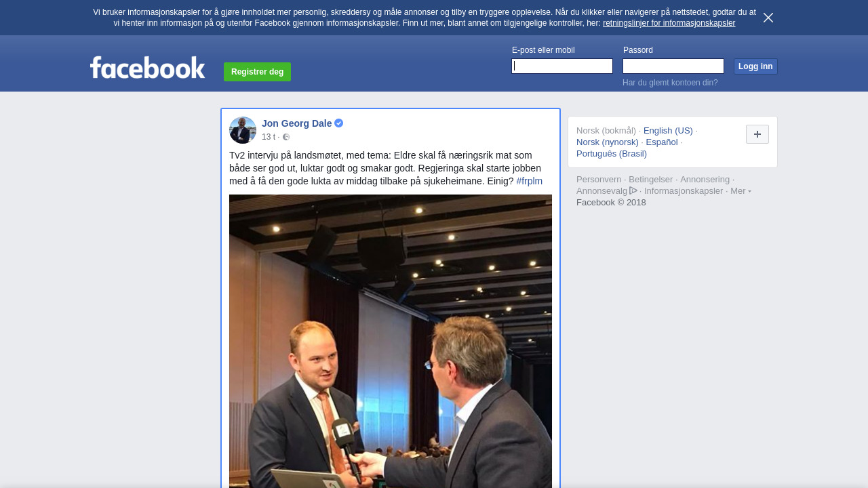
Task: Click the Registrer deg button
Action: (257, 72)
